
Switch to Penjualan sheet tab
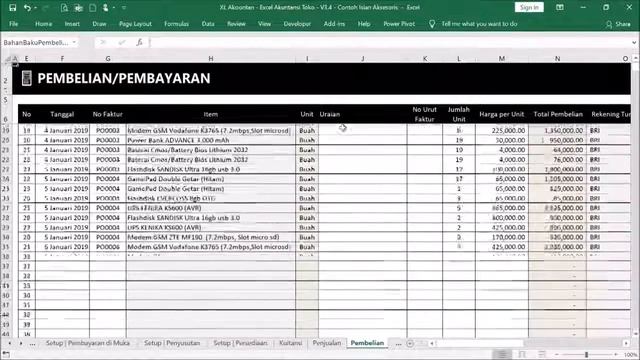click(327, 343)
